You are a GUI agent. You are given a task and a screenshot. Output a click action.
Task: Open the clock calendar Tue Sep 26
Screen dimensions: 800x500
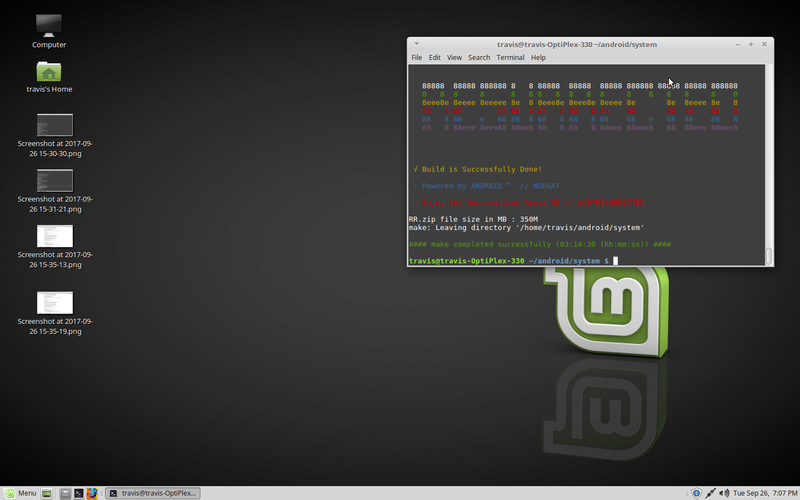[x=765, y=493]
